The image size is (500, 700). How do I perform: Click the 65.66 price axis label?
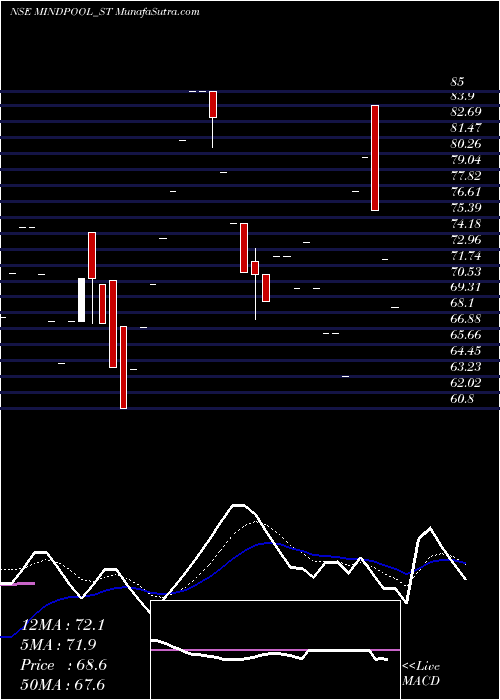tap(467, 335)
